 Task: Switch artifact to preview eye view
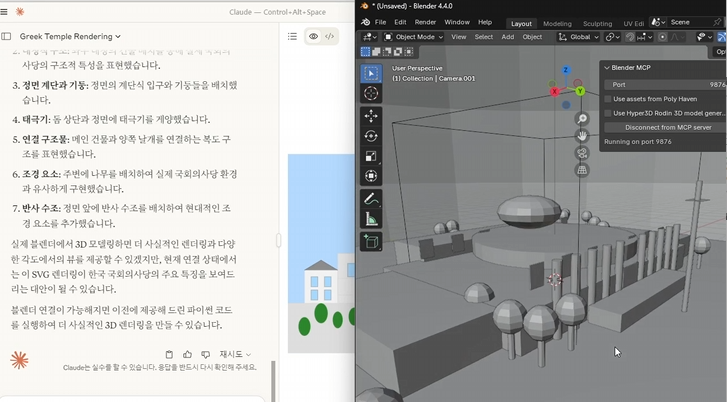(313, 37)
